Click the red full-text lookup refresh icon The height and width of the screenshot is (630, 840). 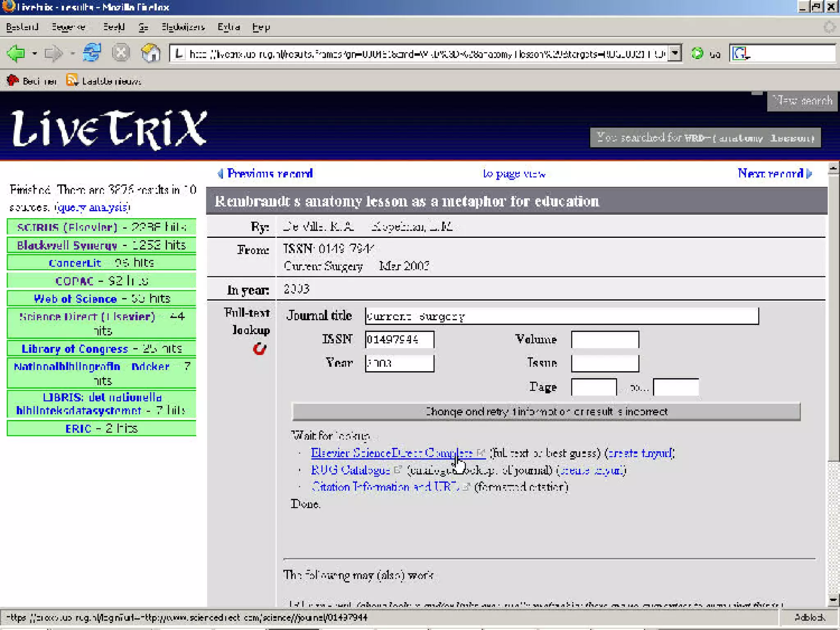coord(259,349)
